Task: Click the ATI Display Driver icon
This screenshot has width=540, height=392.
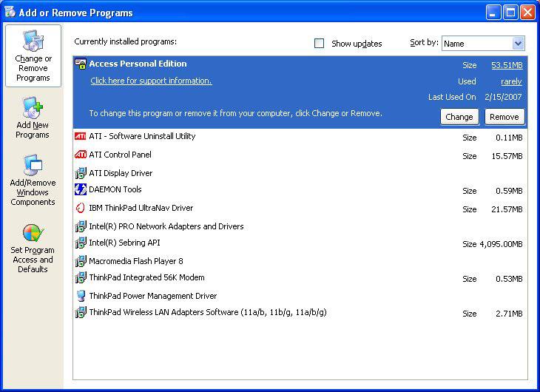Action: (x=81, y=173)
